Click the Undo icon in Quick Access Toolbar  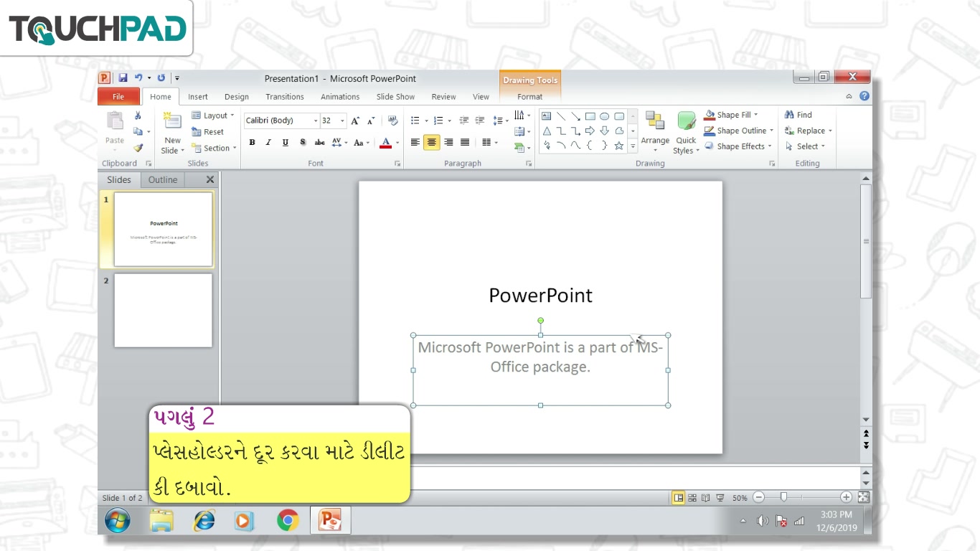138,78
